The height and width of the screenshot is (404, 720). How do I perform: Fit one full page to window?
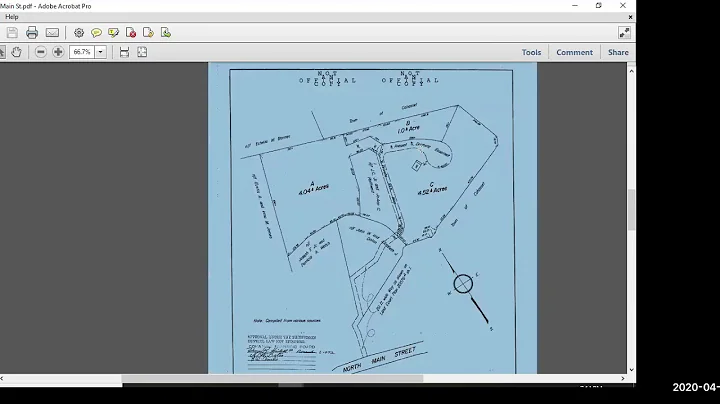[142, 52]
